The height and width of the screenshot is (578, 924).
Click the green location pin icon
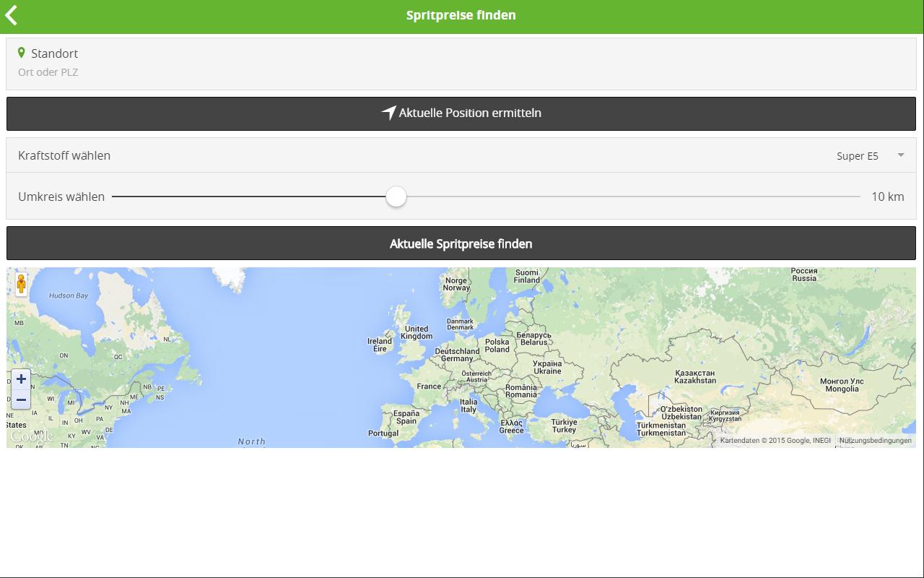pos(22,53)
